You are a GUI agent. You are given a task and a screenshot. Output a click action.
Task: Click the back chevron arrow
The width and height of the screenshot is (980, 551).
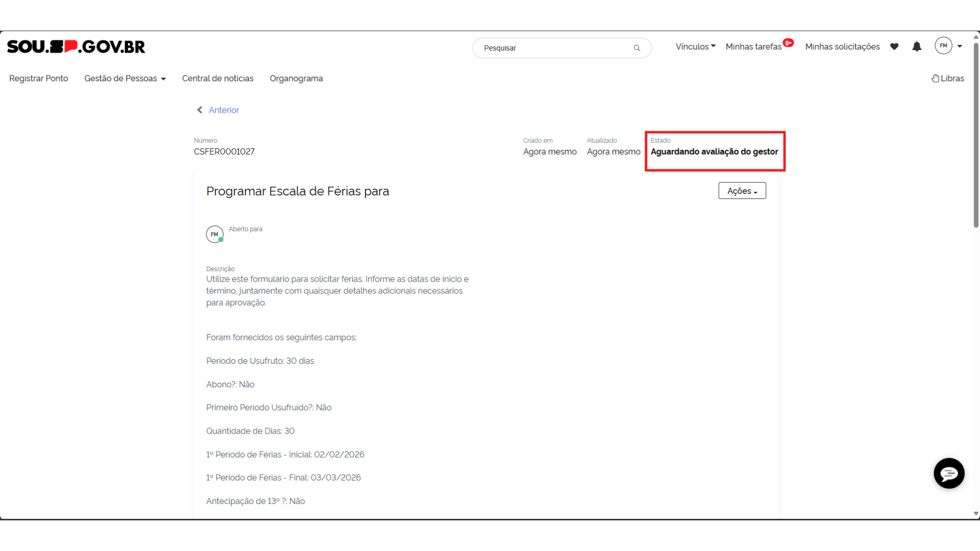[200, 110]
